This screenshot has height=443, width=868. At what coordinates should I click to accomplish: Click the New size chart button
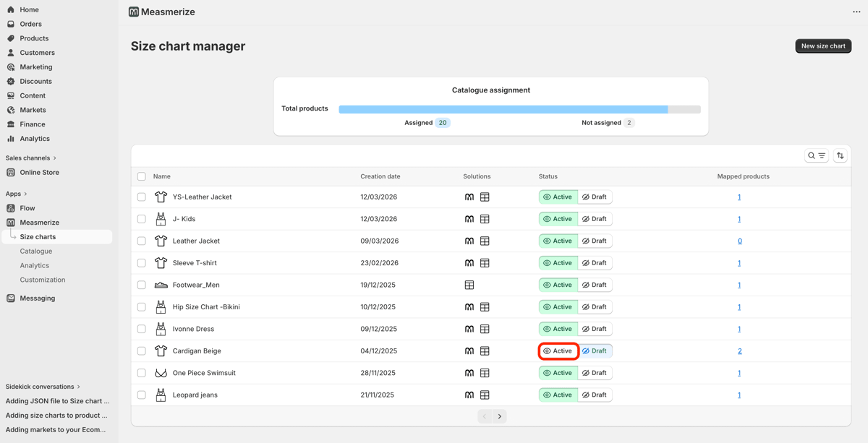[823, 46]
